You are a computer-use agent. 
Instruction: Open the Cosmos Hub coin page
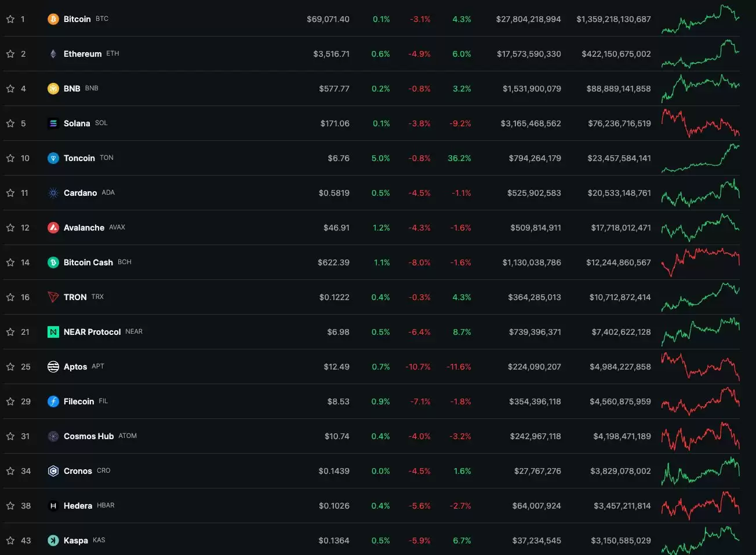point(88,436)
